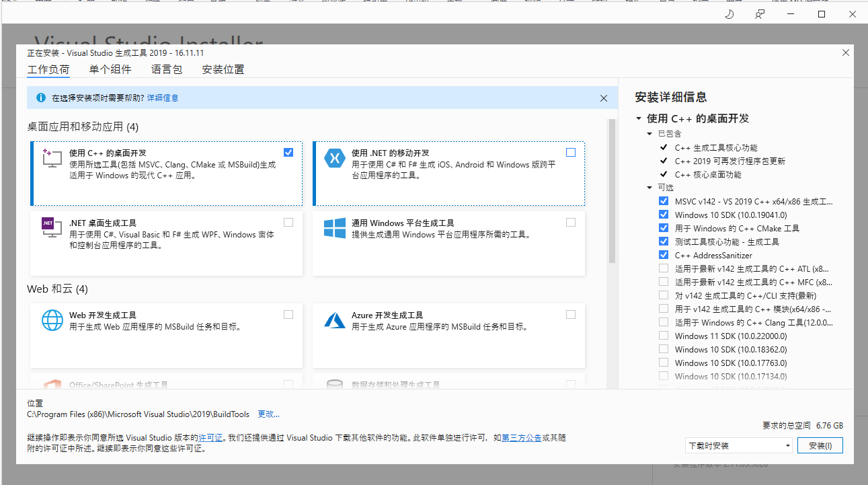Collapse the 已包含 section
Screen dimensions: 868x485
650,133
